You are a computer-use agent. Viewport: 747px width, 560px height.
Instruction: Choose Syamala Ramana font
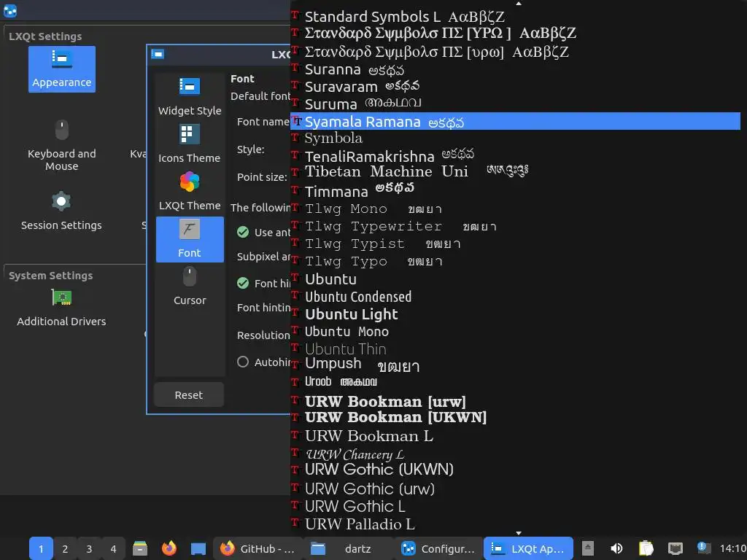click(515, 122)
